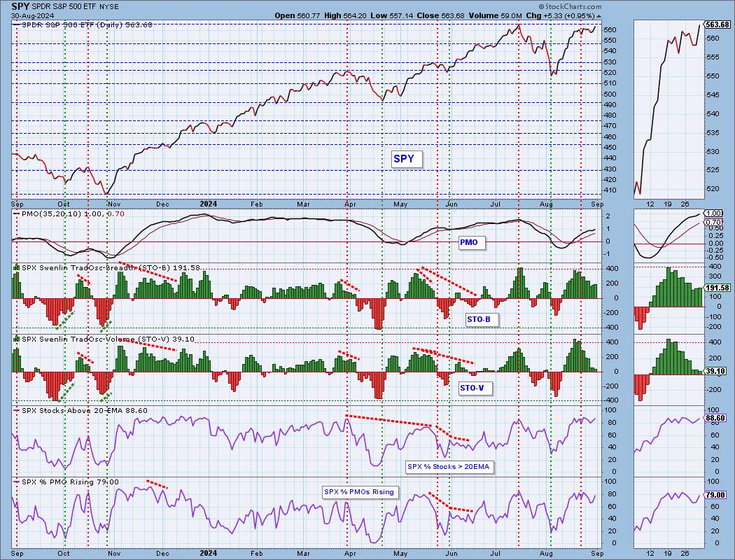Click the 88.60 stocks-above-20-EMA value tag
This screenshot has width=735, height=560.
coord(716,418)
